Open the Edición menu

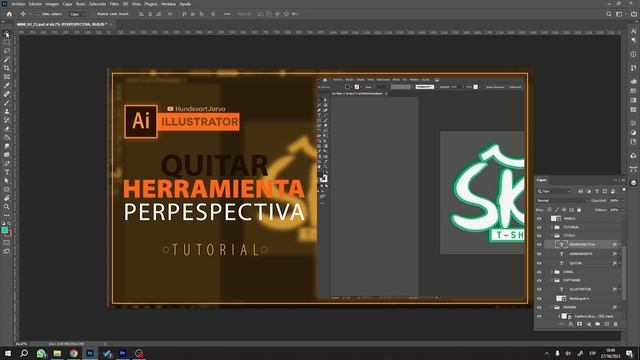[x=35, y=4]
